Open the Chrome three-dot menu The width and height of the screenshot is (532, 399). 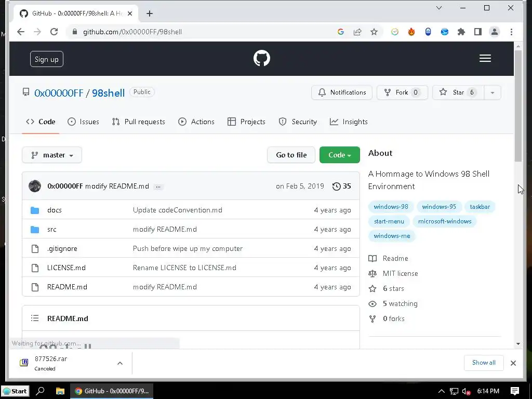pos(511,32)
